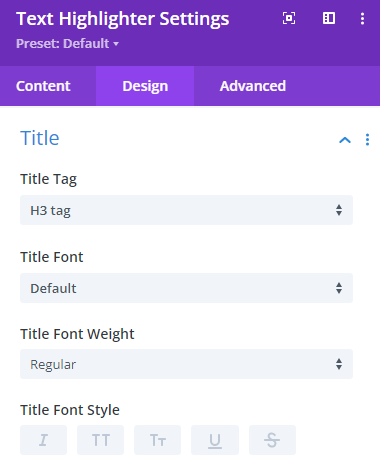Open header three-dot options menu
Viewport: 380px width, 473px height.
pos(362,18)
